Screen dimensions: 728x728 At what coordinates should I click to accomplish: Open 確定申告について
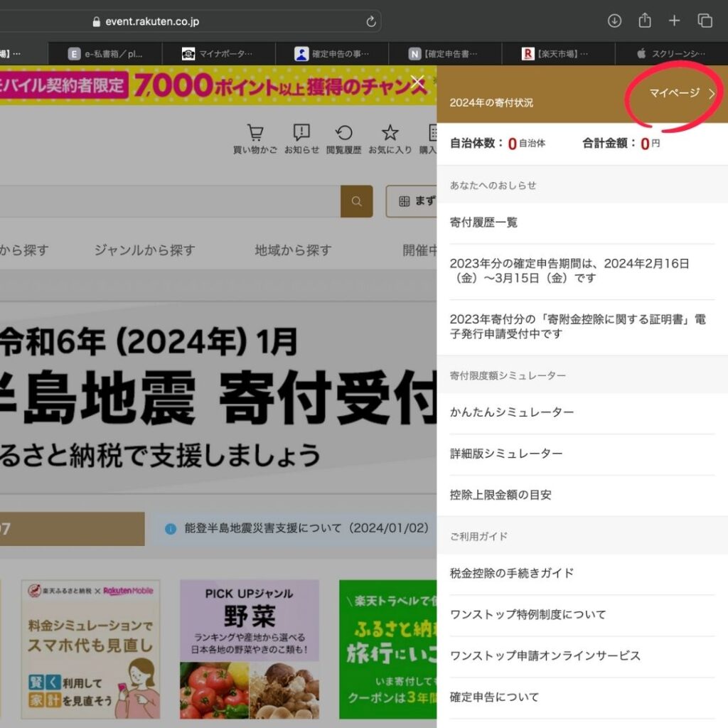pyautogui.click(x=582, y=697)
